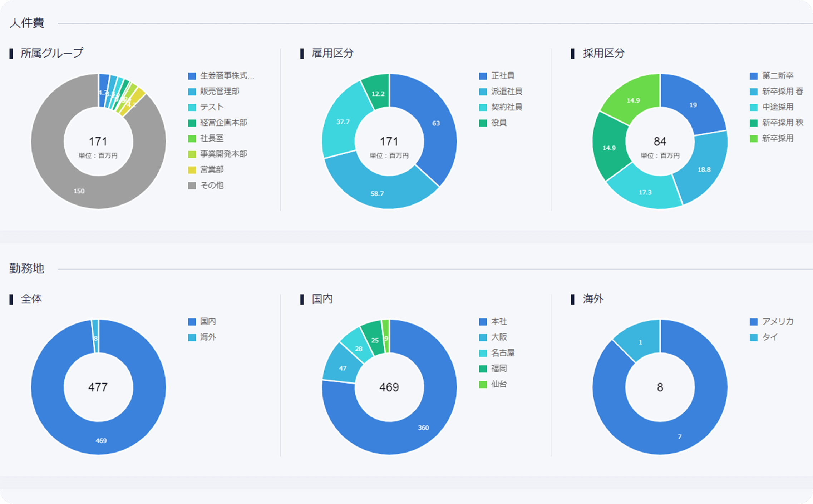
Task: Click the 営業部 yellow legend swatch
Action: [192, 170]
